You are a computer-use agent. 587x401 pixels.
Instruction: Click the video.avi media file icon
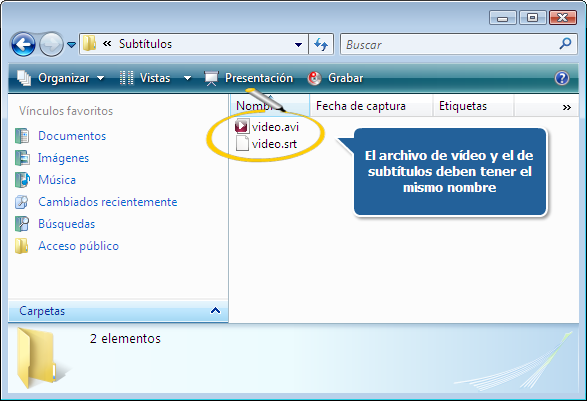pos(242,127)
